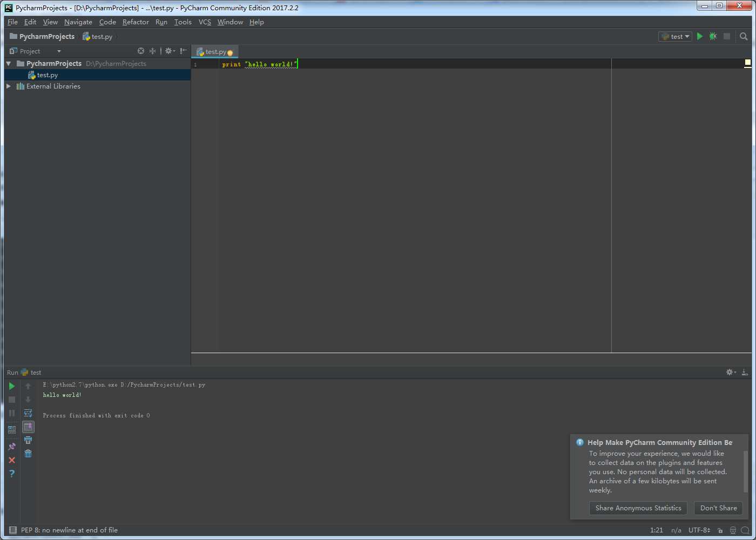Pin the Run tab
This screenshot has width=756, height=540.
tap(12, 447)
